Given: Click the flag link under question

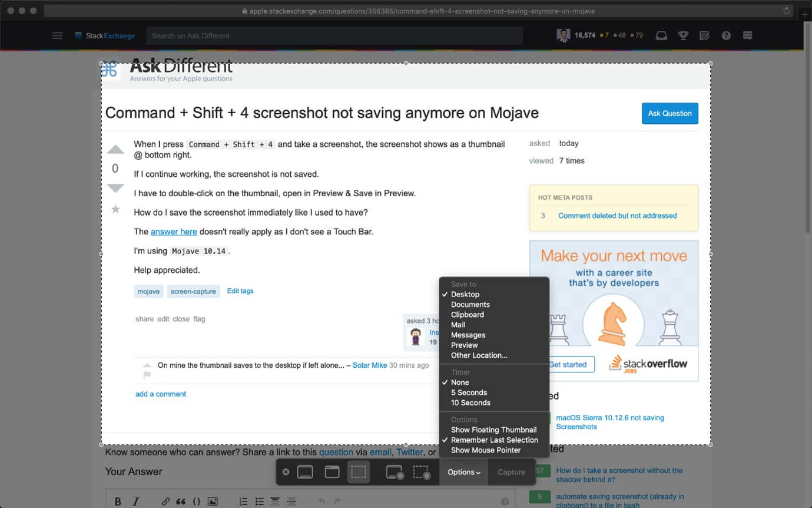Looking at the screenshot, I should coord(199,319).
